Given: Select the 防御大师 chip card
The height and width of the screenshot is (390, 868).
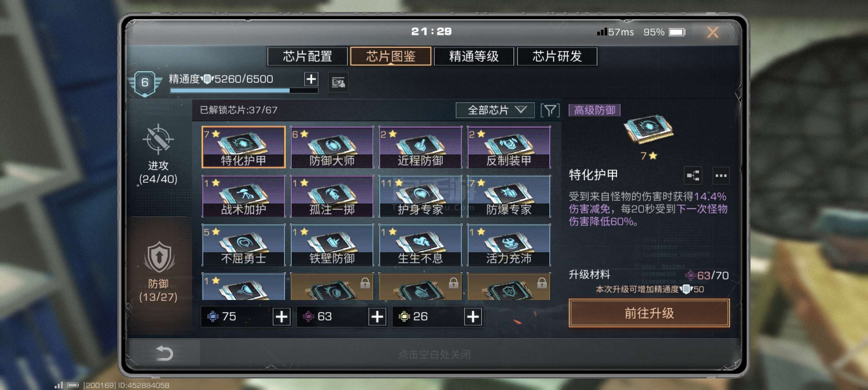Looking at the screenshot, I should point(332,147).
